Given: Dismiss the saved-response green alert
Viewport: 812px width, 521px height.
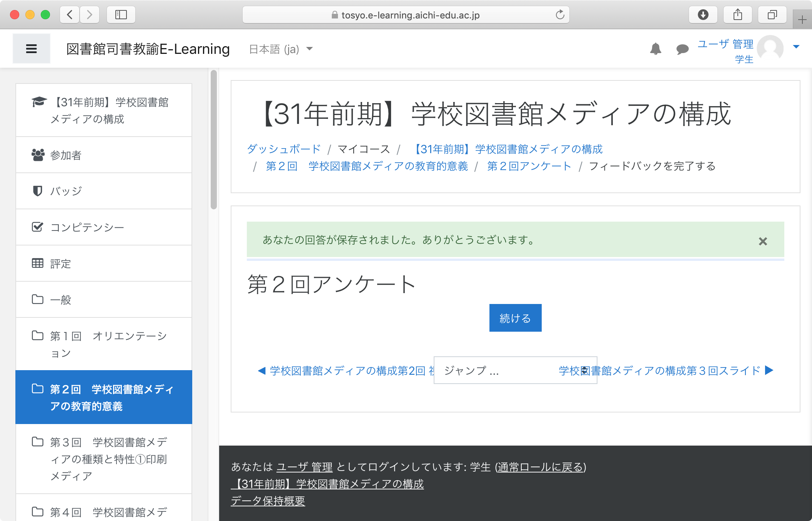Looking at the screenshot, I should [x=763, y=241].
